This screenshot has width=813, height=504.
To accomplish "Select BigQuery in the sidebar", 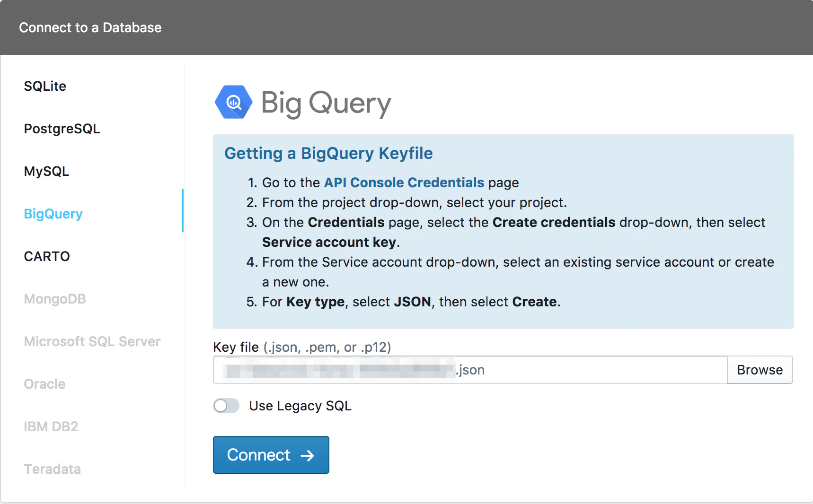I will click(x=53, y=214).
